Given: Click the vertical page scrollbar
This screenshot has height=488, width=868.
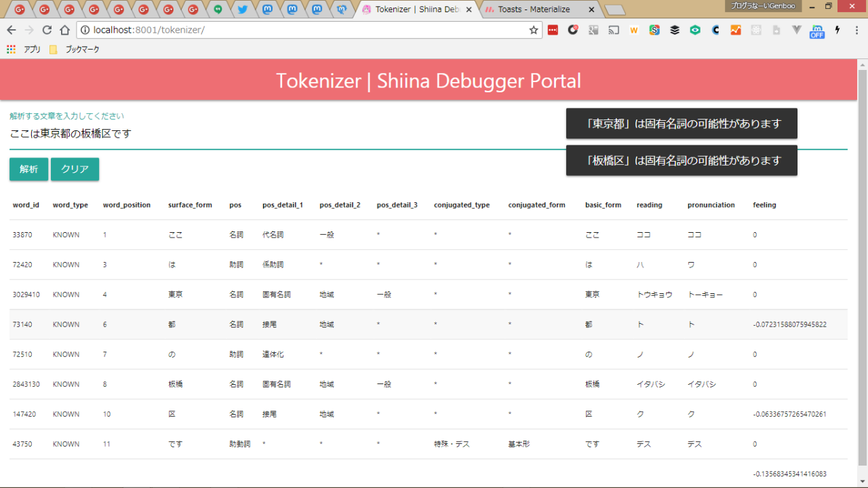Looking at the screenshot, I should [862, 271].
